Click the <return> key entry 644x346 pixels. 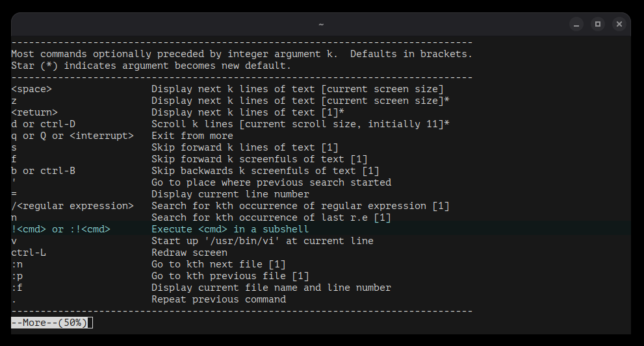click(x=34, y=112)
